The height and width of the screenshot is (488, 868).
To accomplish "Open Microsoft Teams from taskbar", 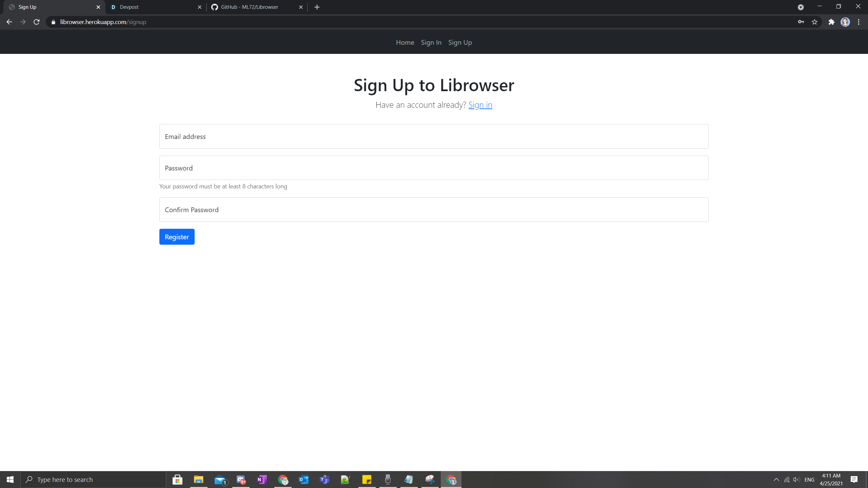I will (x=324, y=480).
